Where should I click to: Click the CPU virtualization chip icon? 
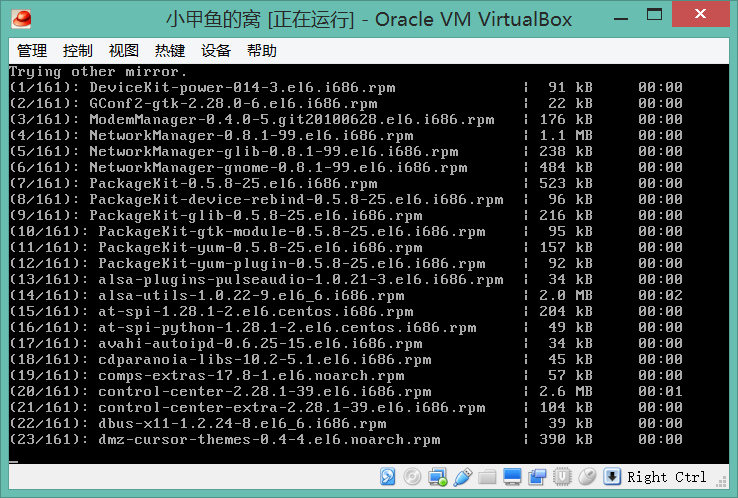coord(562,477)
